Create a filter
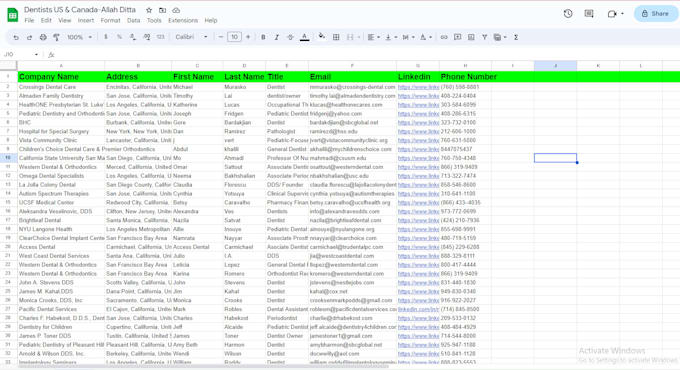This screenshot has height=370, width=680. (484, 37)
